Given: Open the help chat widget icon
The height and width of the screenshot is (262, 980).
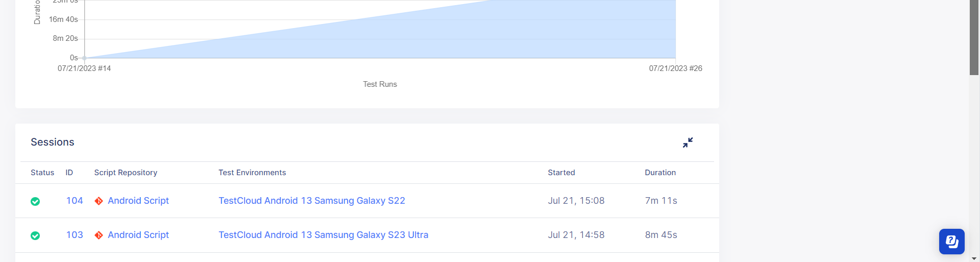Looking at the screenshot, I should pos(951,241).
